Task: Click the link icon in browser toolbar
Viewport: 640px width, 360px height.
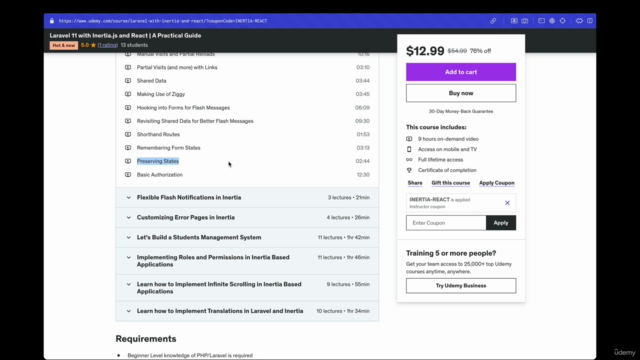Action: pos(493,21)
